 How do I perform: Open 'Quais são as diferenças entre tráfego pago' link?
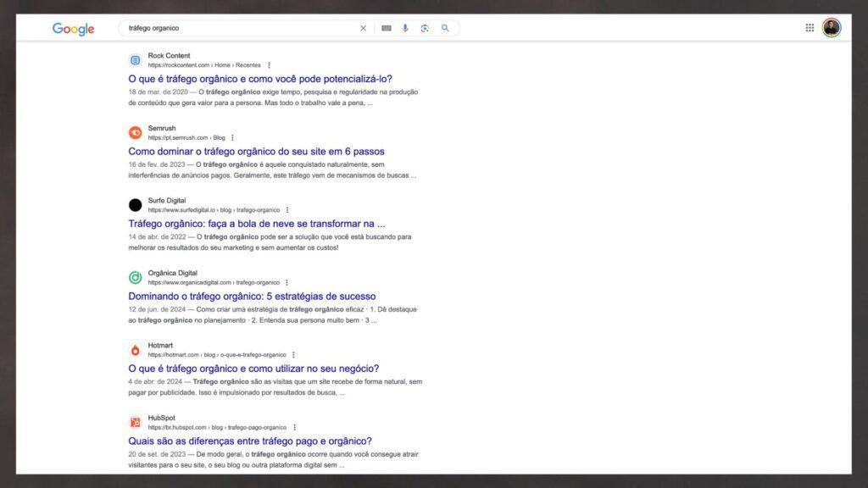250,441
